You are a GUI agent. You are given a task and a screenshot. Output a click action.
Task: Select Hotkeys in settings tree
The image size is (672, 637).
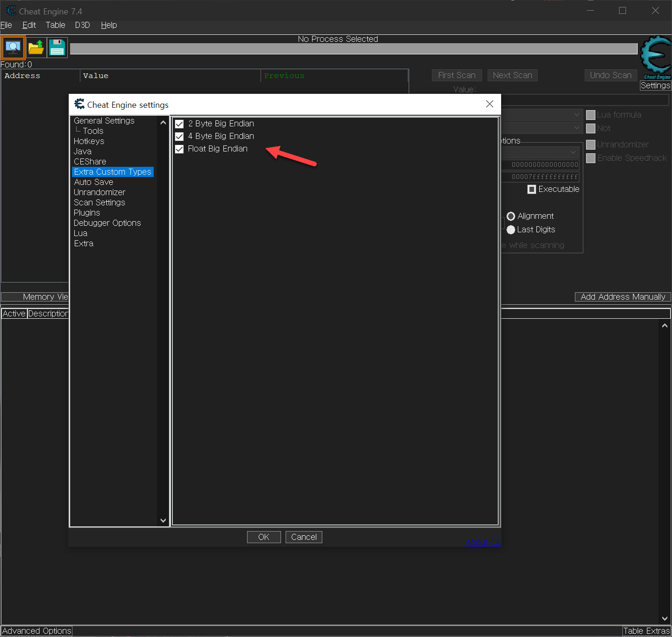89,141
